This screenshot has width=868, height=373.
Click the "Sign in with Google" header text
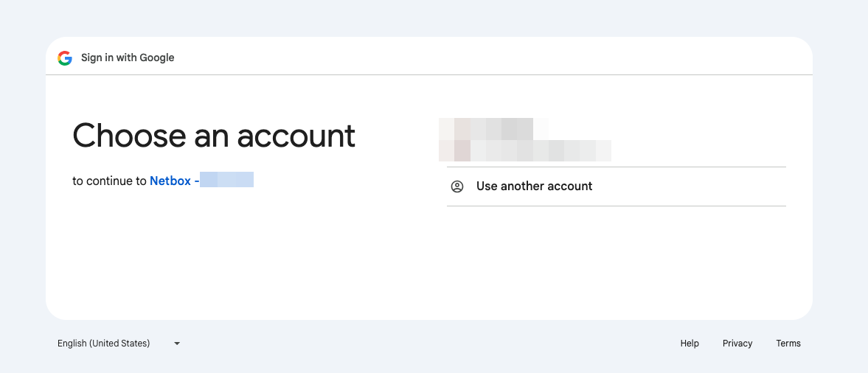tap(128, 58)
